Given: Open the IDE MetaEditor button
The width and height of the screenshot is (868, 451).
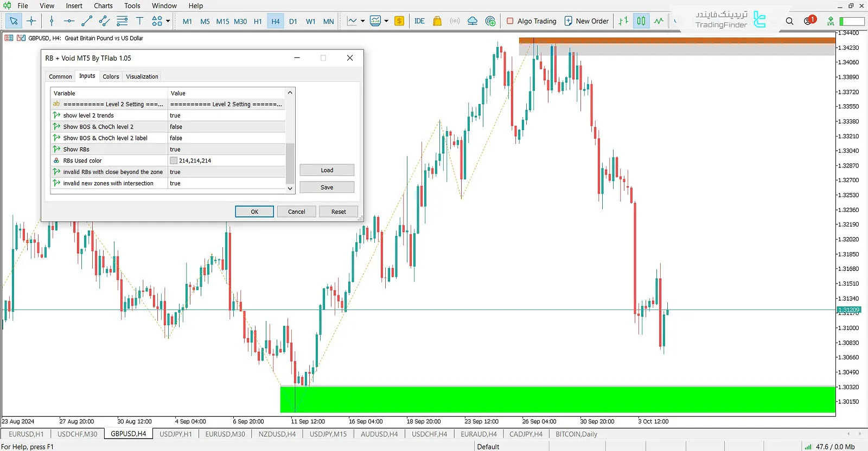Looking at the screenshot, I should pyautogui.click(x=419, y=21).
